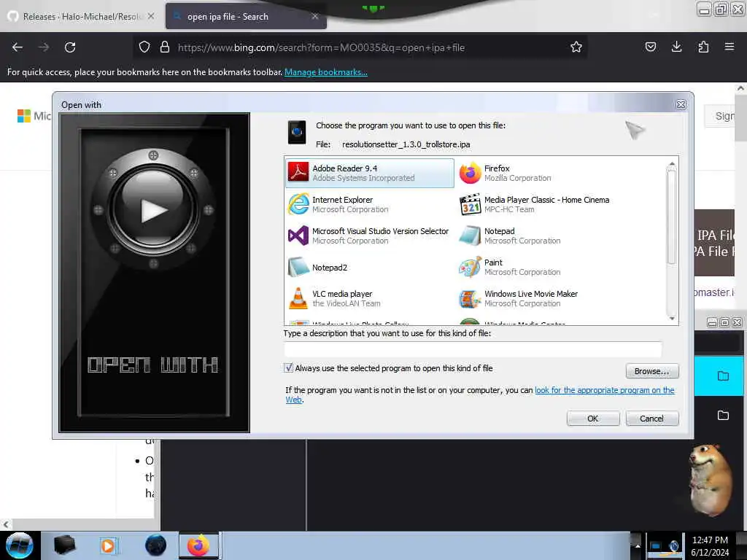747x560 pixels.
Task: Click the ipa file type icon
Action: click(x=297, y=132)
